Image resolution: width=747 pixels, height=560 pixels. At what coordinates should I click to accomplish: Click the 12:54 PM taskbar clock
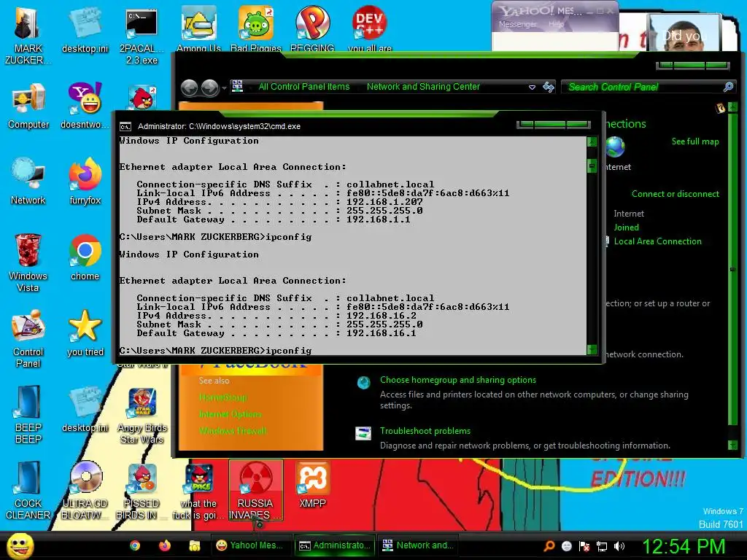click(684, 547)
